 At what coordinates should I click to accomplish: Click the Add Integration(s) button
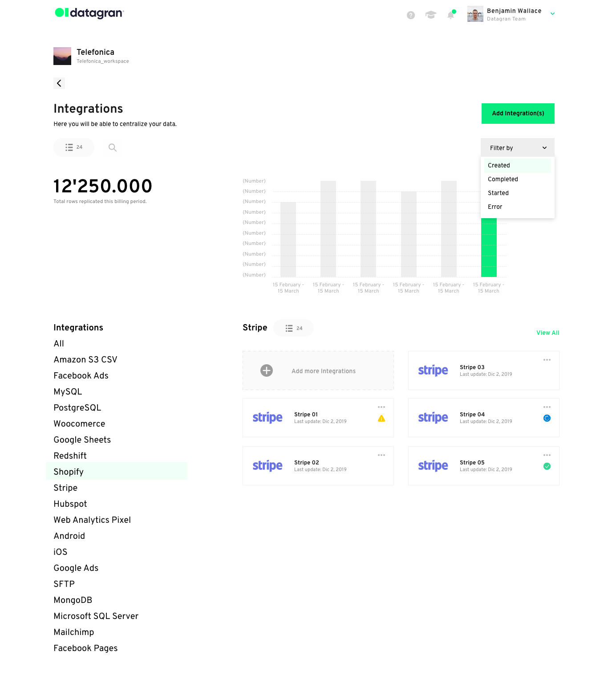coord(518,114)
